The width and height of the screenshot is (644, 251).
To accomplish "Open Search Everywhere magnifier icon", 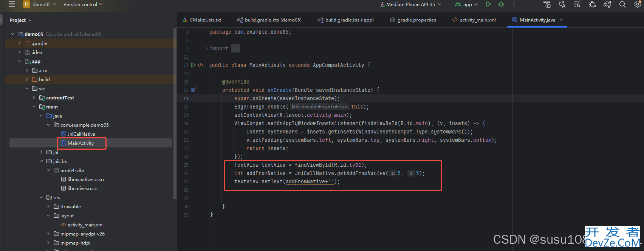I will point(622,4).
